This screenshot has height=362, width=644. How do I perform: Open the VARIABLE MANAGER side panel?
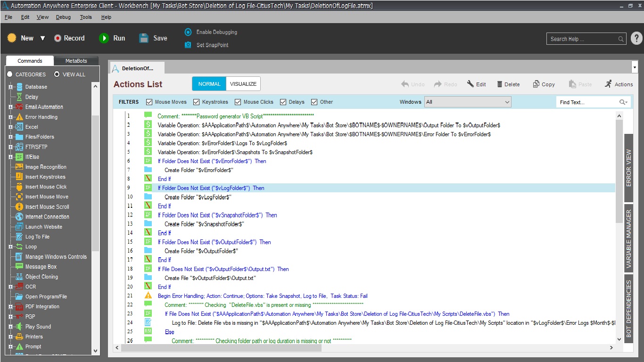point(628,239)
